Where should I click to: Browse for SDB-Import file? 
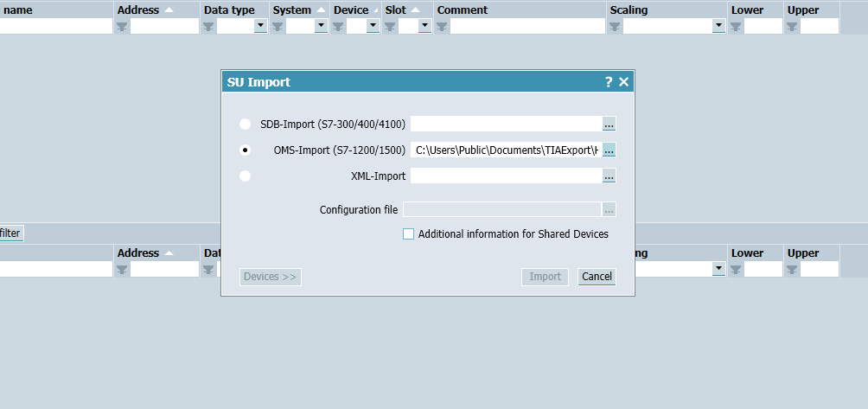(x=609, y=124)
